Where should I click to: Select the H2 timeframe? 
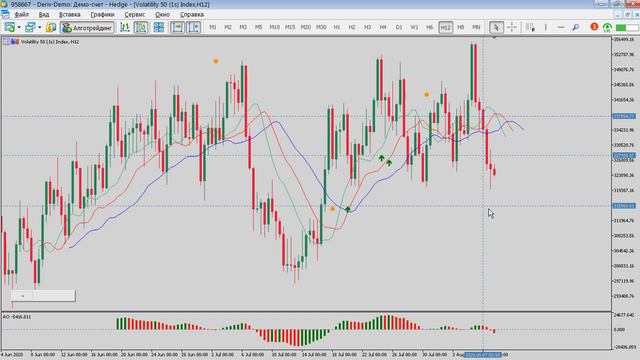coord(352,27)
